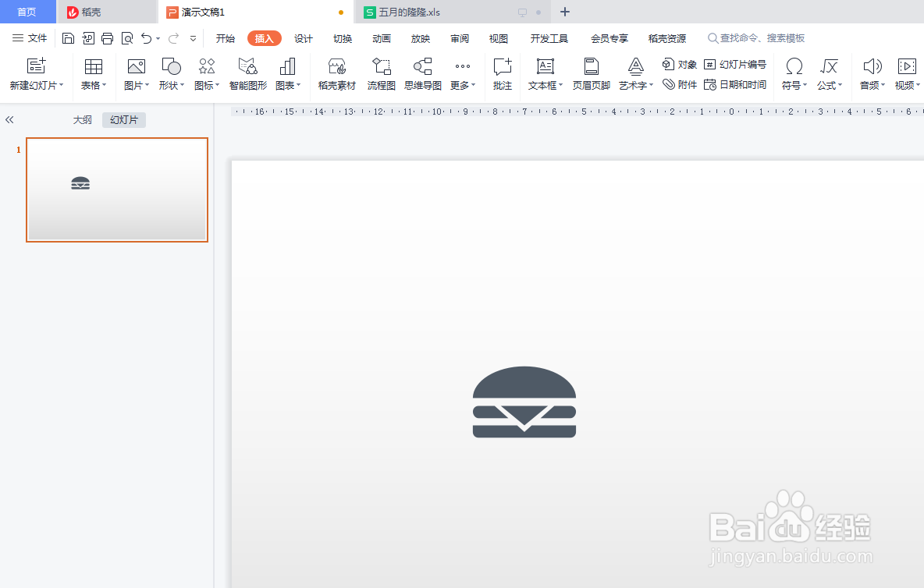Expand the Shapes (形状) dropdown arrow
The width and height of the screenshot is (924, 588).
(182, 85)
